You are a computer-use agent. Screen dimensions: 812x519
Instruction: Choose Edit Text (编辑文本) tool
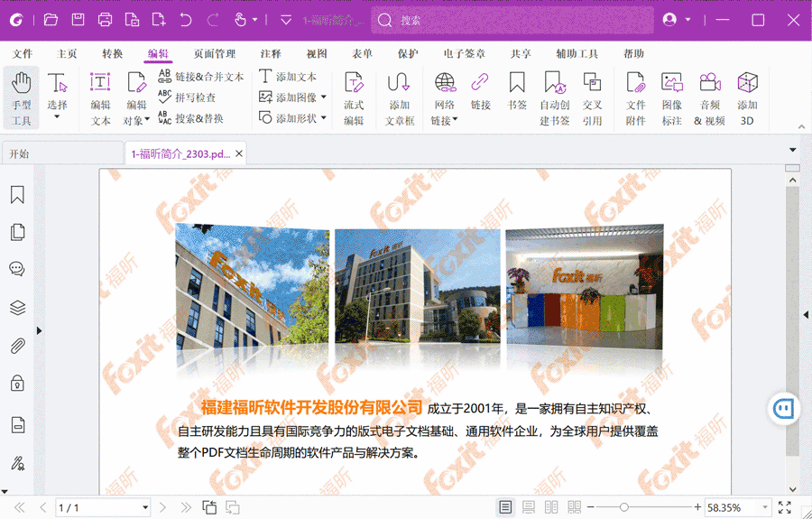(100, 98)
